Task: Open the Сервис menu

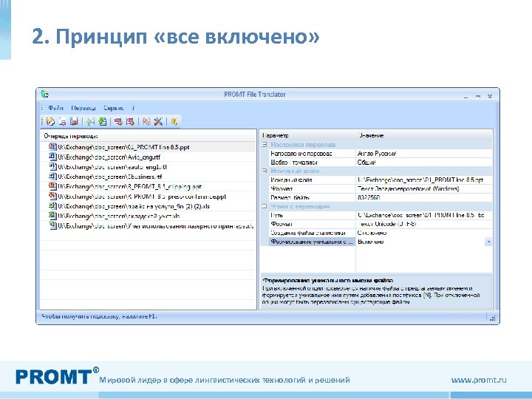Action: [x=114, y=108]
